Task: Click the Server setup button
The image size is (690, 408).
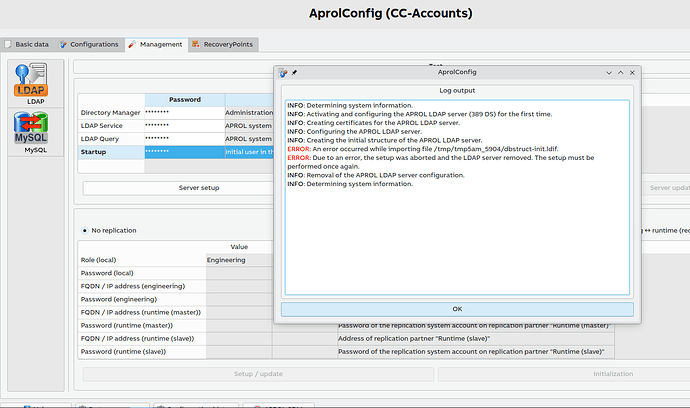Action: (178, 188)
